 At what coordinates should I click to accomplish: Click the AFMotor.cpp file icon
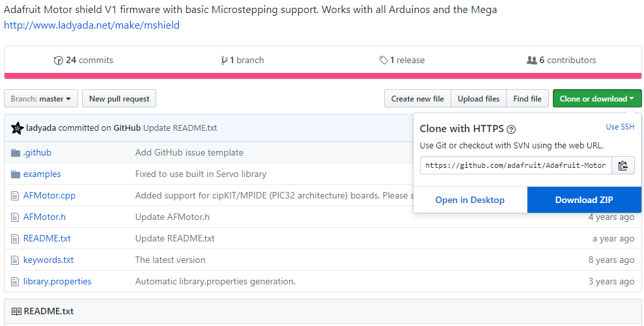point(16,196)
